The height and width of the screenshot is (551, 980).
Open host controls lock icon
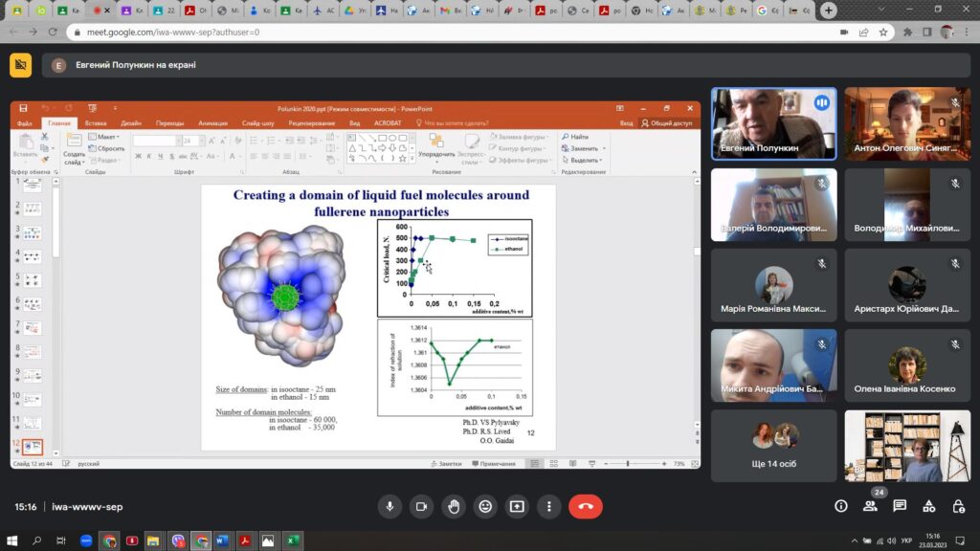tap(957, 506)
